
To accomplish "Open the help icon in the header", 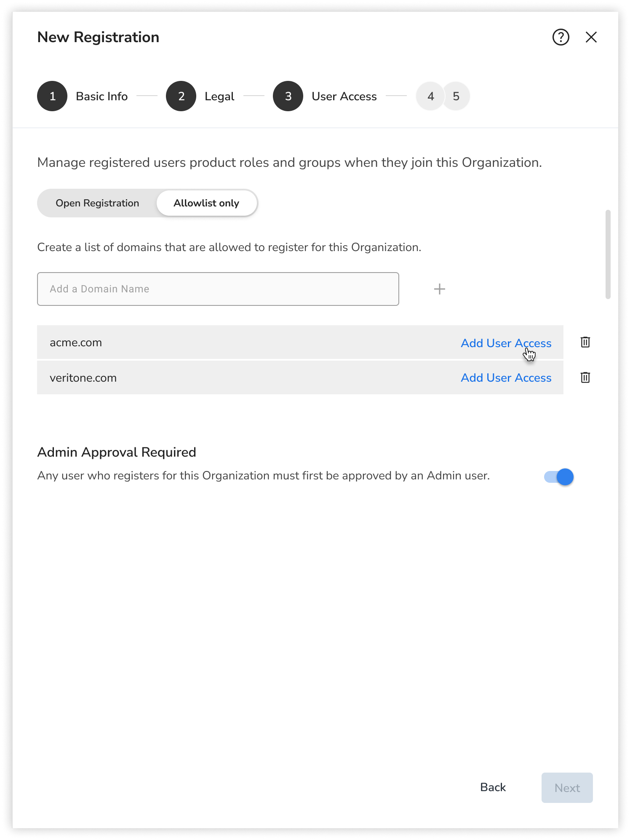I will point(560,37).
